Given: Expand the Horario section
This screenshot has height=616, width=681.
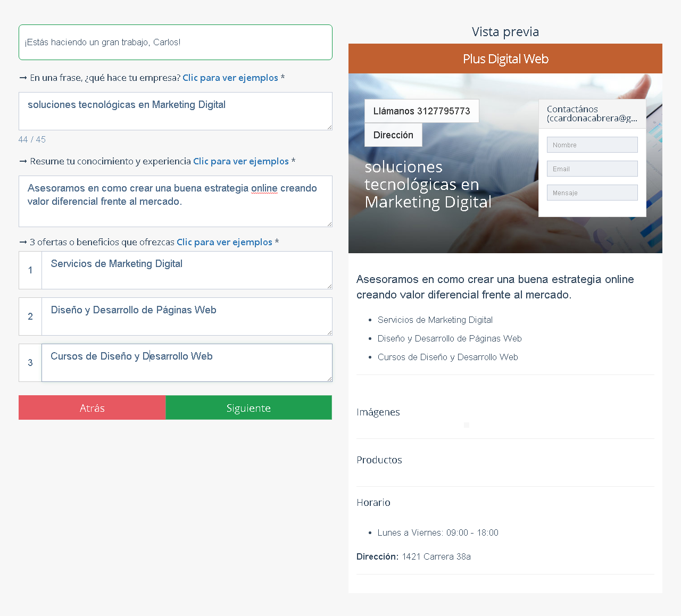Looking at the screenshot, I should (373, 502).
